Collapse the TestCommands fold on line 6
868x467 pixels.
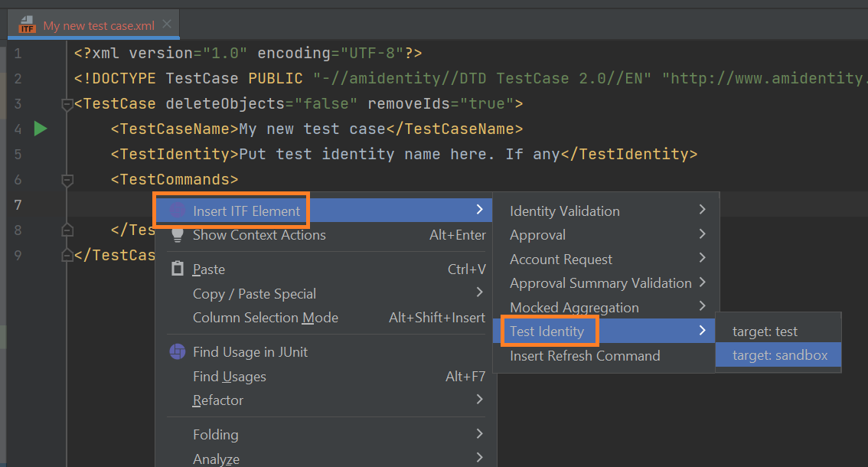coord(67,179)
